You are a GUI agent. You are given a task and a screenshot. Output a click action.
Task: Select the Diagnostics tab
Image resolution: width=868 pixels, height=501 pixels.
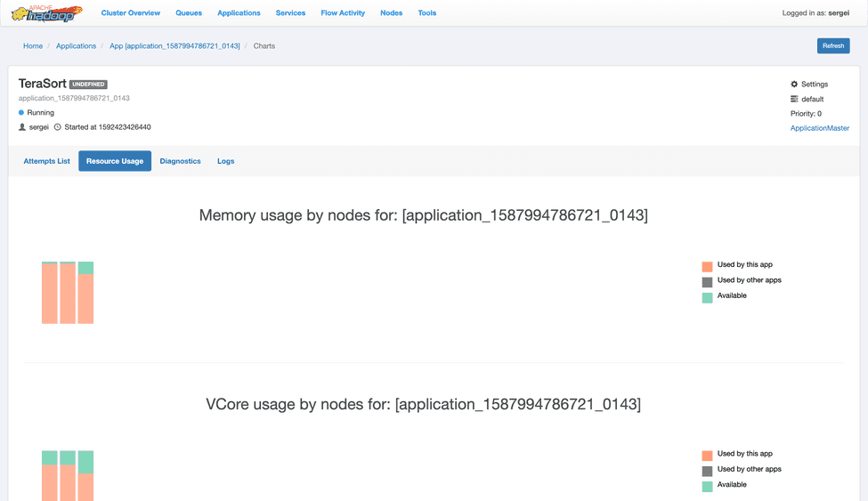click(180, 161)
